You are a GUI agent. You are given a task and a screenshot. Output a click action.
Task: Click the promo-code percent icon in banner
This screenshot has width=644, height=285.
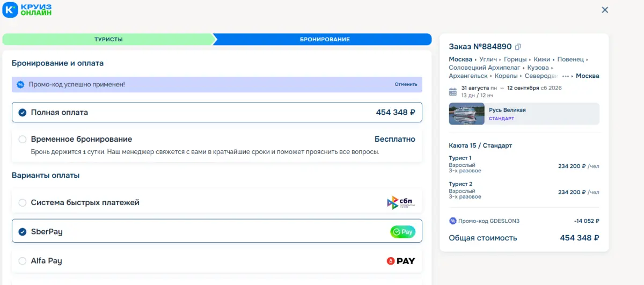[x=20, y=84]
